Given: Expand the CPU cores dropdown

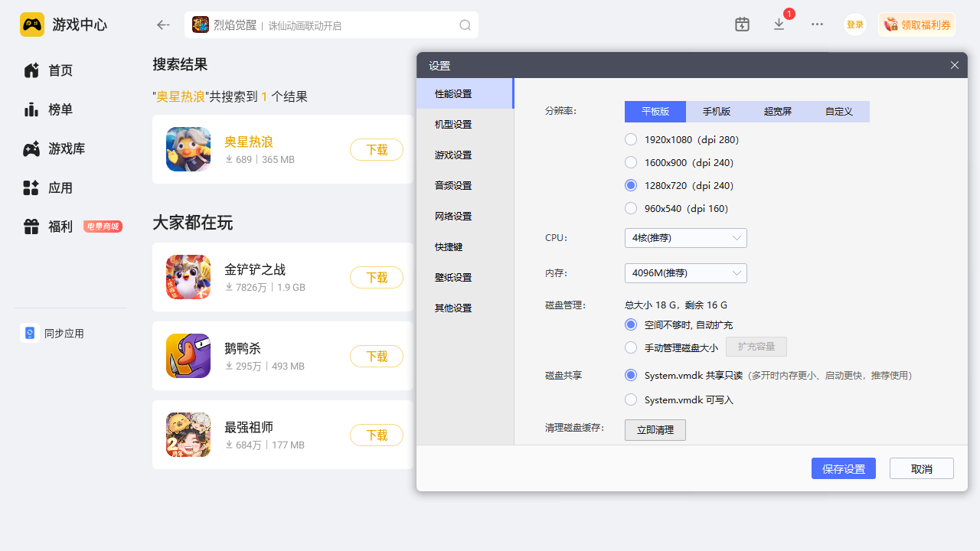Looking at the screenshot, I should pyautogui.click(x=685, y=238).
